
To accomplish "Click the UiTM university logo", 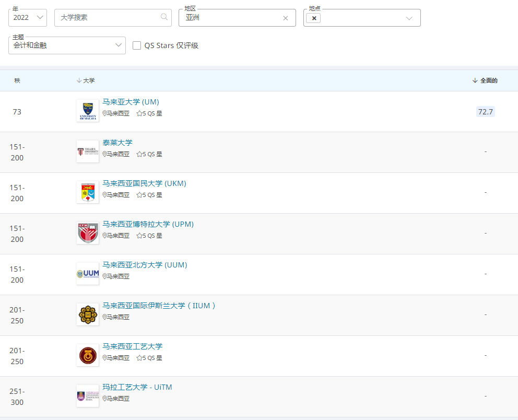I will [x=87, y=396].
